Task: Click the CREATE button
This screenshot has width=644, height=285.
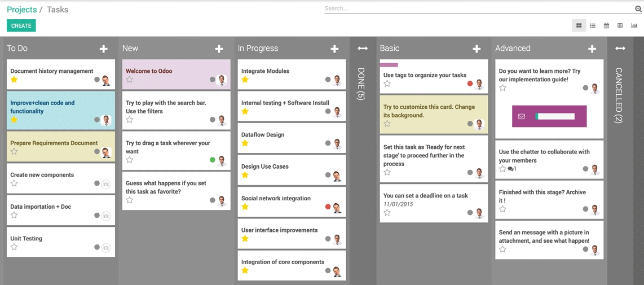Action: click(21, 25)
